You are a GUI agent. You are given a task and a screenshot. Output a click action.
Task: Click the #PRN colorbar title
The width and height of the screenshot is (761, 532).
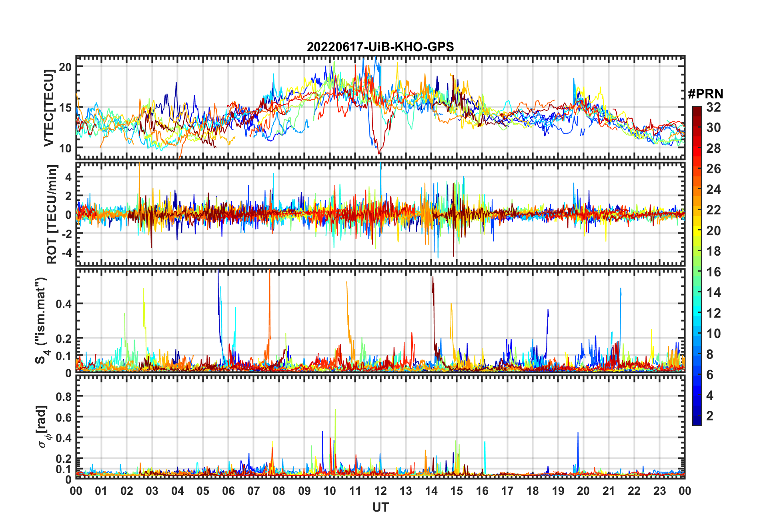[705, 94]
